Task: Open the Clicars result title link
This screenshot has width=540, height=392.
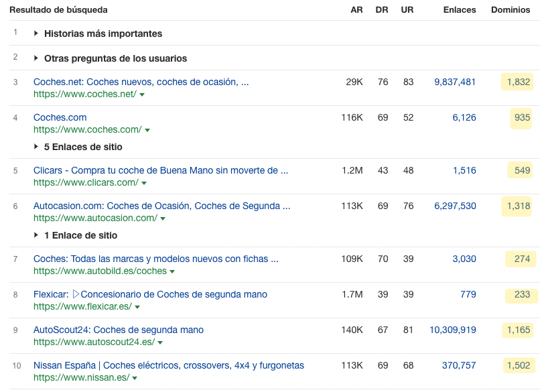Action: point(161,170)
